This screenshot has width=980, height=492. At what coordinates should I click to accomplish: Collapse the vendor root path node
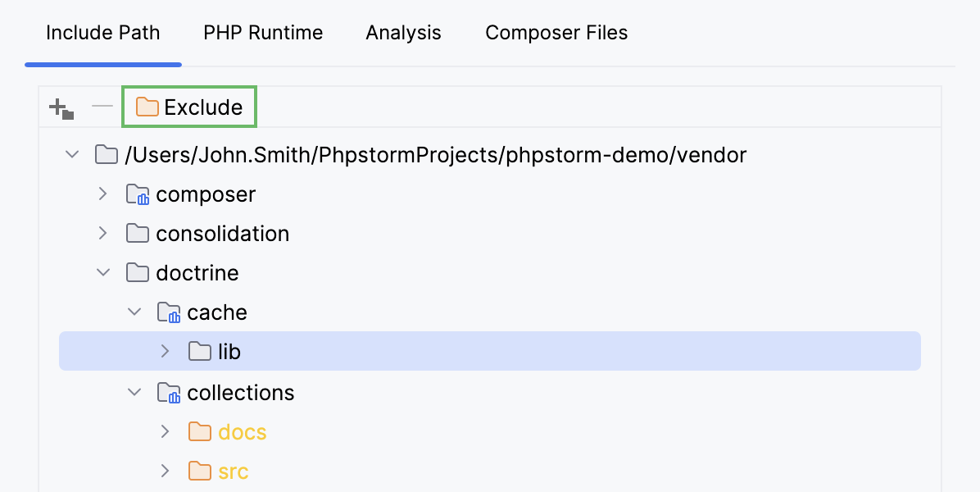[x=72, y=154]
